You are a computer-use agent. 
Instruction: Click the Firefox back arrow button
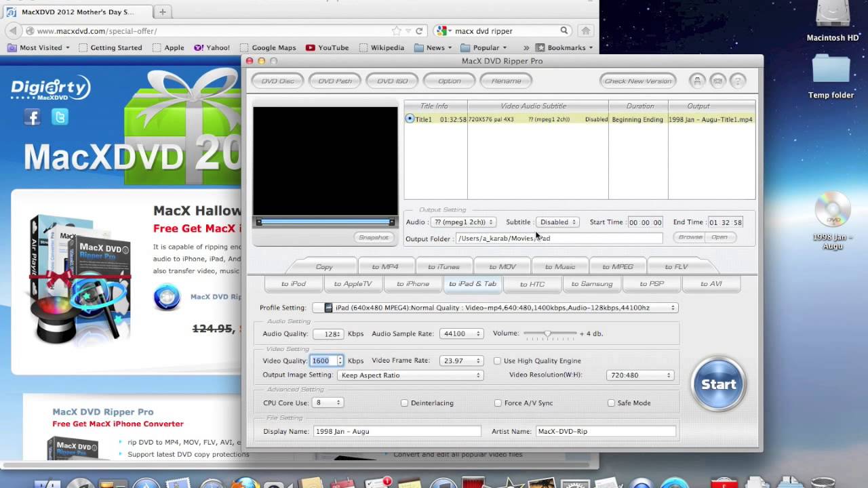click(x=13, y=30)
